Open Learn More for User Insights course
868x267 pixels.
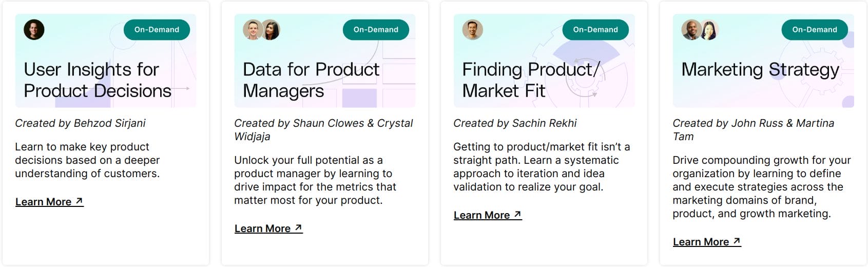(x=44, y=202)
